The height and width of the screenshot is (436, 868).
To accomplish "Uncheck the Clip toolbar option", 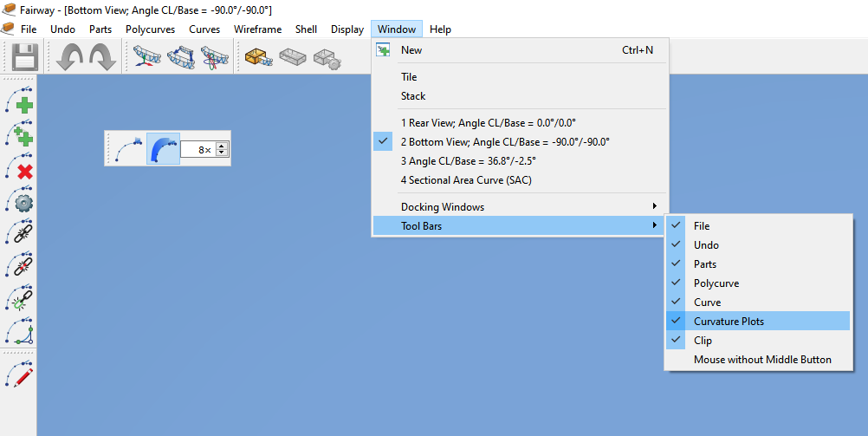I will pyautogui.click(x=758, y=341).
